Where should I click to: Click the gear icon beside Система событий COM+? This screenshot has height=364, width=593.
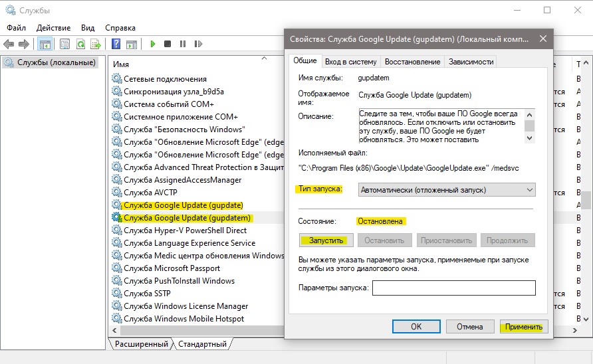tap(116, 104)
